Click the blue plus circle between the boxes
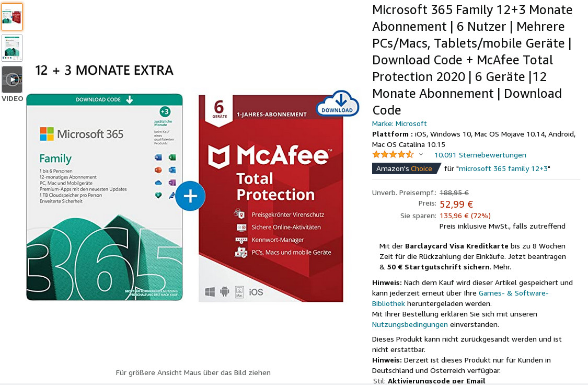The image size is (588, 385). (x=190, y=196)
